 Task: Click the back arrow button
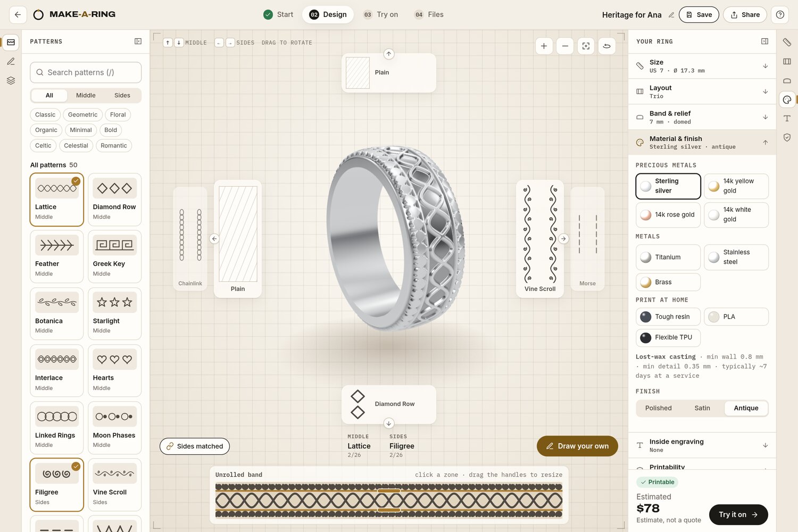pyautogui.click(x=18, y=15)
